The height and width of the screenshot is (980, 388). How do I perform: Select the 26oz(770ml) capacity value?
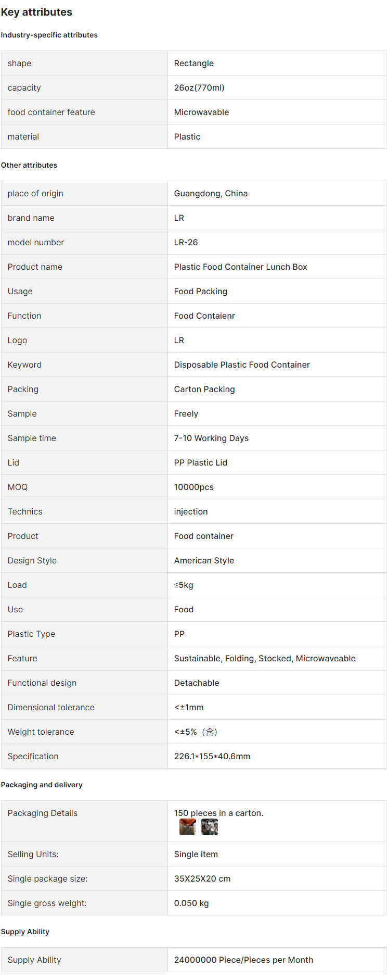(199, 87)
